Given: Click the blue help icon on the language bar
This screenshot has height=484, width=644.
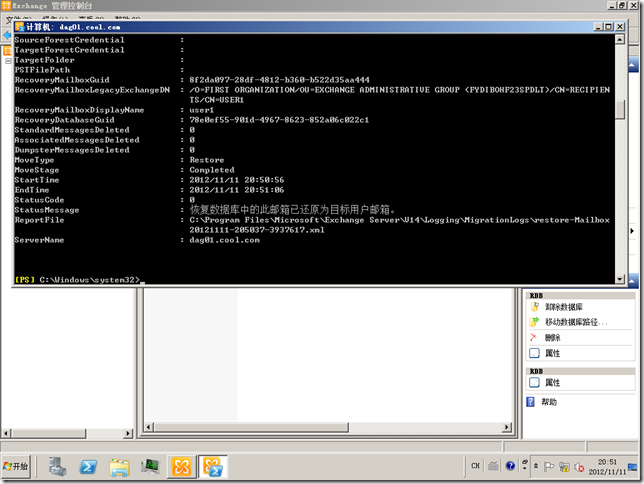Looking at the screenshot, I should click(510, 466).
